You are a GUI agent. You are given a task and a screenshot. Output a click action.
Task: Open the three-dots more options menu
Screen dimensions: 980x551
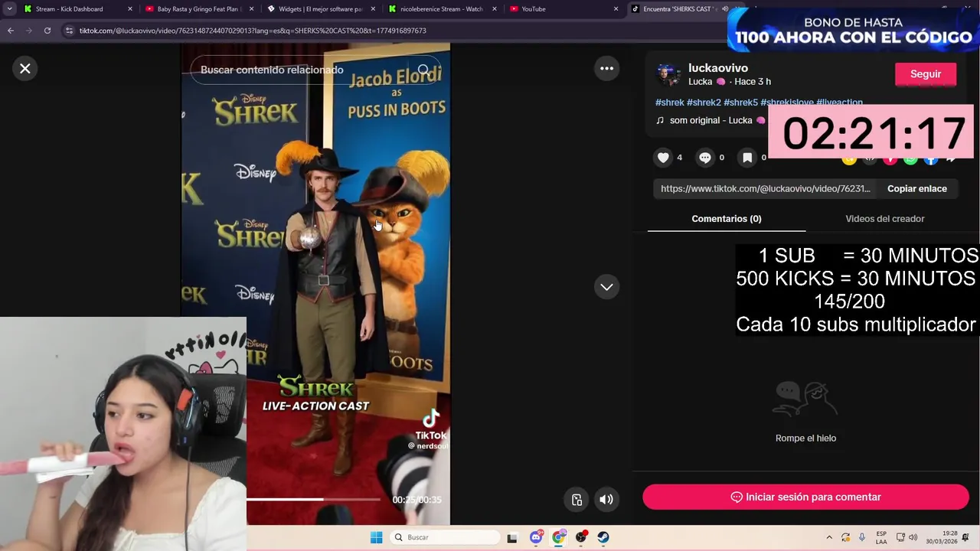[606, 68]
